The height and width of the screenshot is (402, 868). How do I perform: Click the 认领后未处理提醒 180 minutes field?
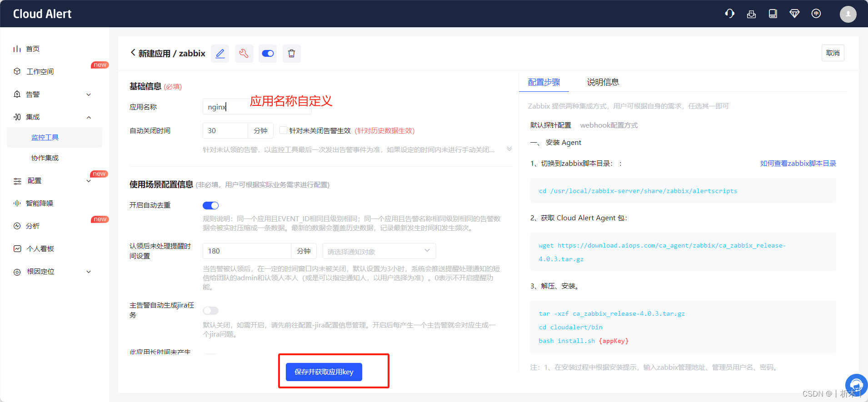coord(246,251)
